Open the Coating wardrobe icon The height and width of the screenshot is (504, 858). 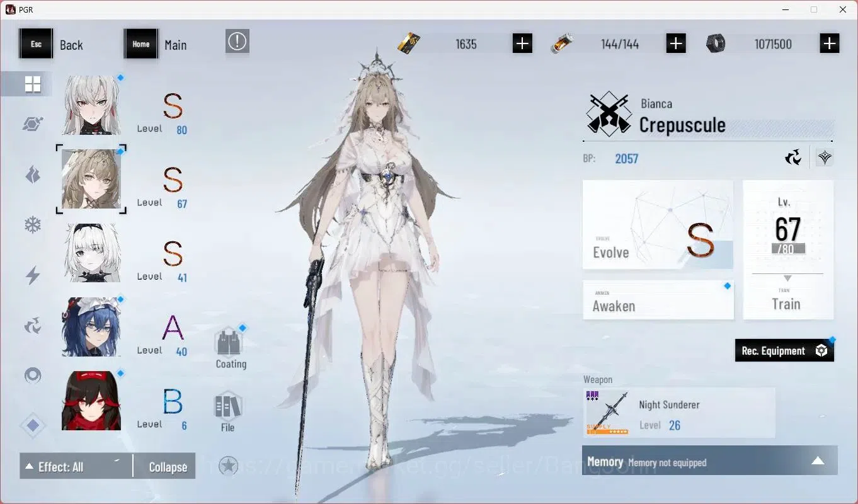click(x=229, y=342)
